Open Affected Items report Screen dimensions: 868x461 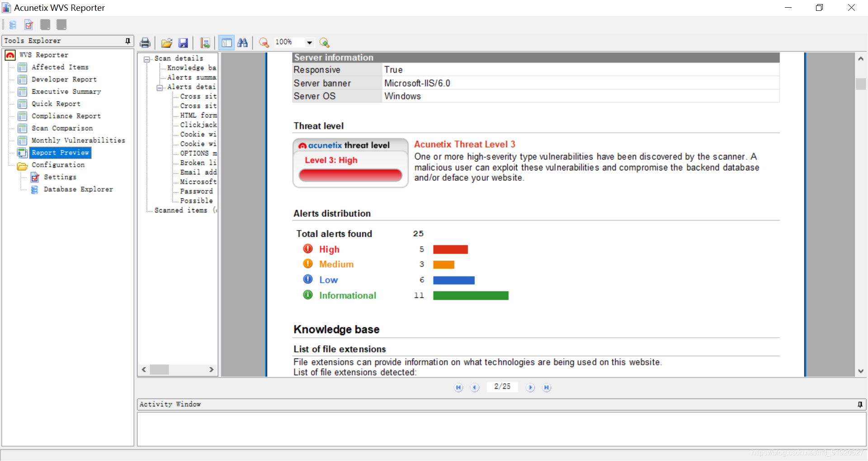[60, 67]
